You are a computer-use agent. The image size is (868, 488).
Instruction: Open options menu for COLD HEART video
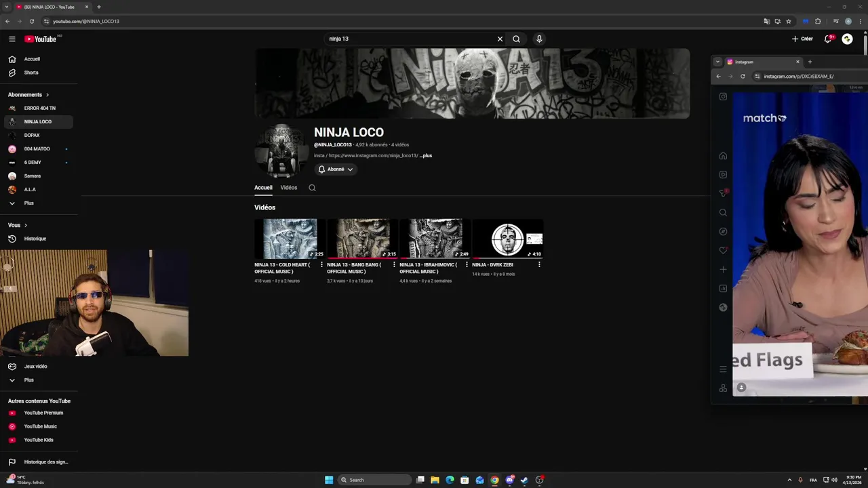click(x=321, y=265)
